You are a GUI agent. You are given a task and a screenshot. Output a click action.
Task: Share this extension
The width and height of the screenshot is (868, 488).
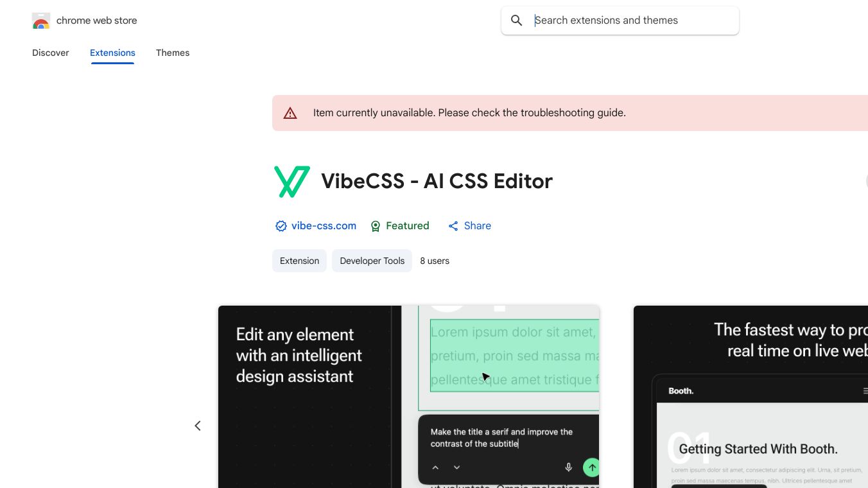point(470,226)
